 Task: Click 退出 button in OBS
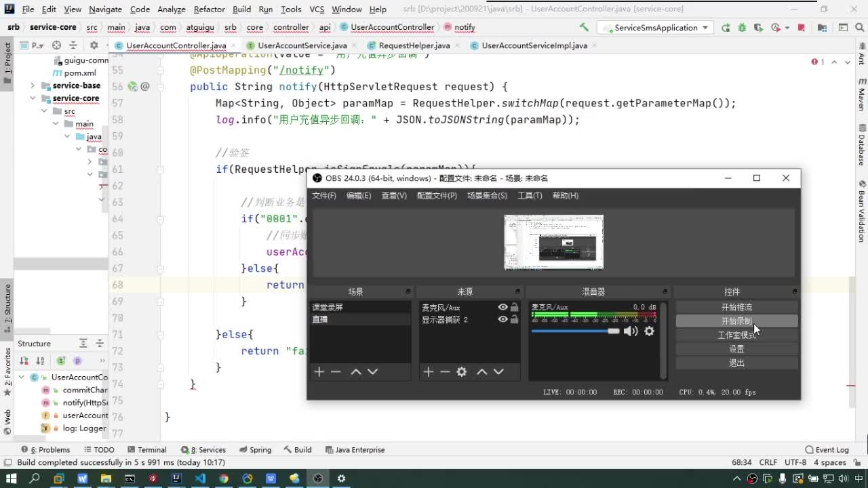pos(736,363)
